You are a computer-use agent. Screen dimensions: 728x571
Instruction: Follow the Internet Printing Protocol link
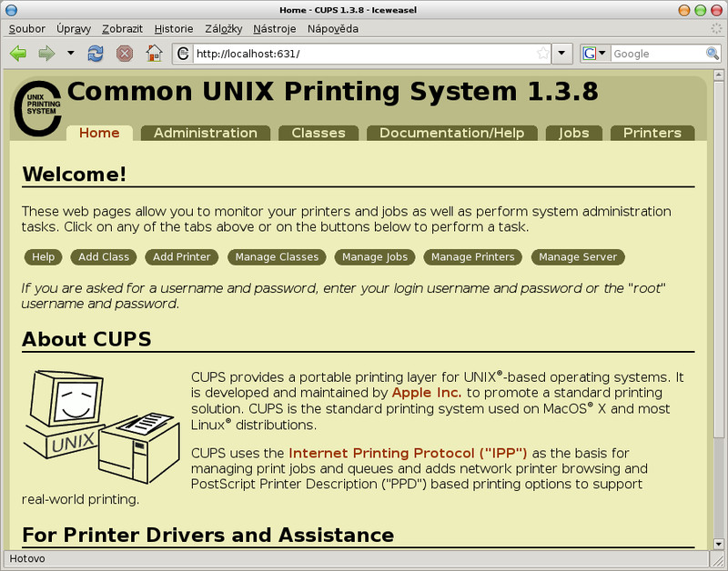click(408, 453)
